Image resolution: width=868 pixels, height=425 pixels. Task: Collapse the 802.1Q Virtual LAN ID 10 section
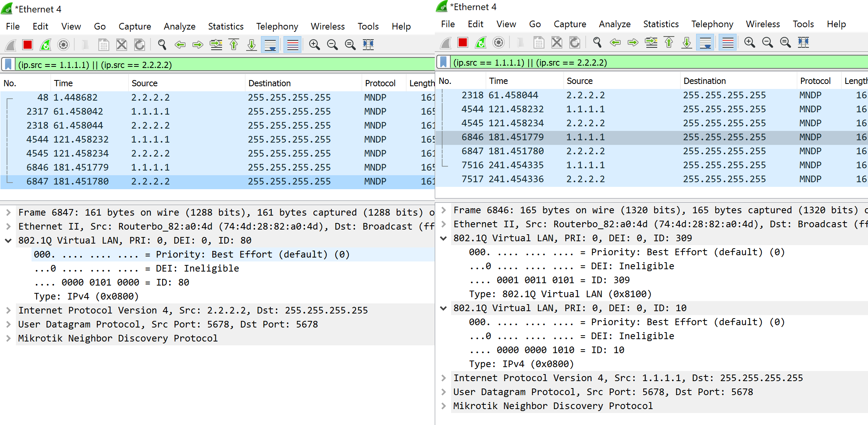443,308
